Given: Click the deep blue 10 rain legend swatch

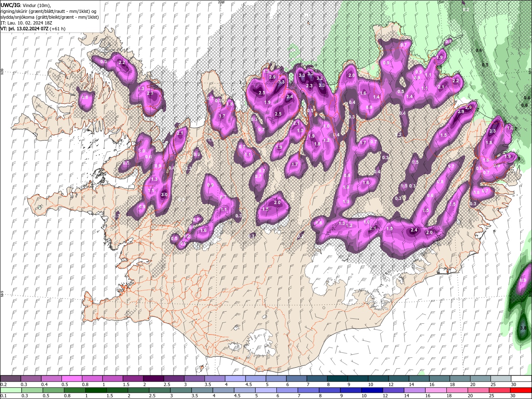Looking at the screenshot, I should click(x=372, y=390).
